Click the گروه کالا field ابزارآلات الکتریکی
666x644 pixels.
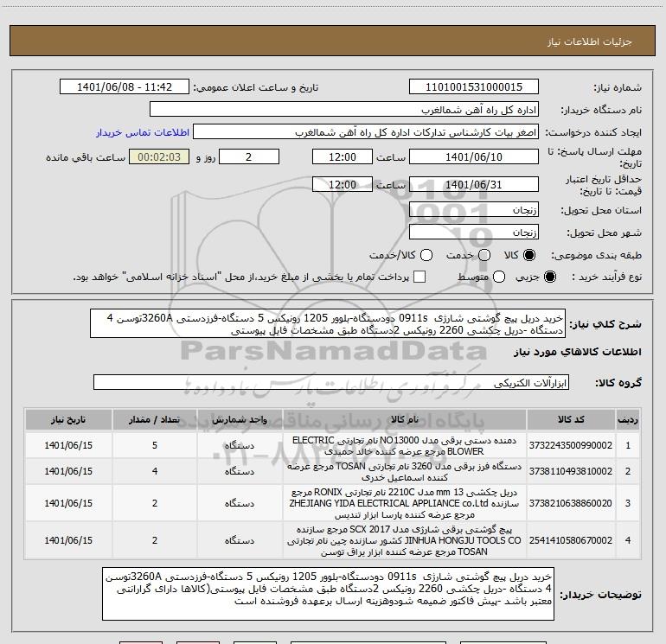pos(331,382)
